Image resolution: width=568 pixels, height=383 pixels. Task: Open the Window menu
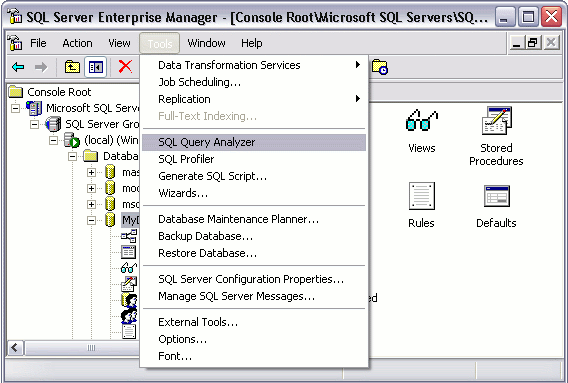click(206, 43)
